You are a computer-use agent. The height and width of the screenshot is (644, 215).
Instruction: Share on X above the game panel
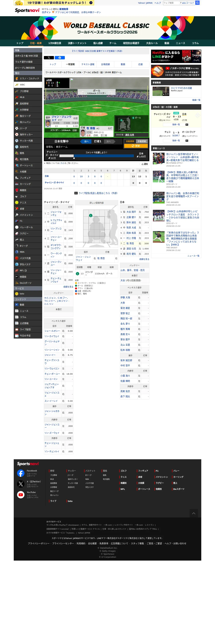click(49, 58)
